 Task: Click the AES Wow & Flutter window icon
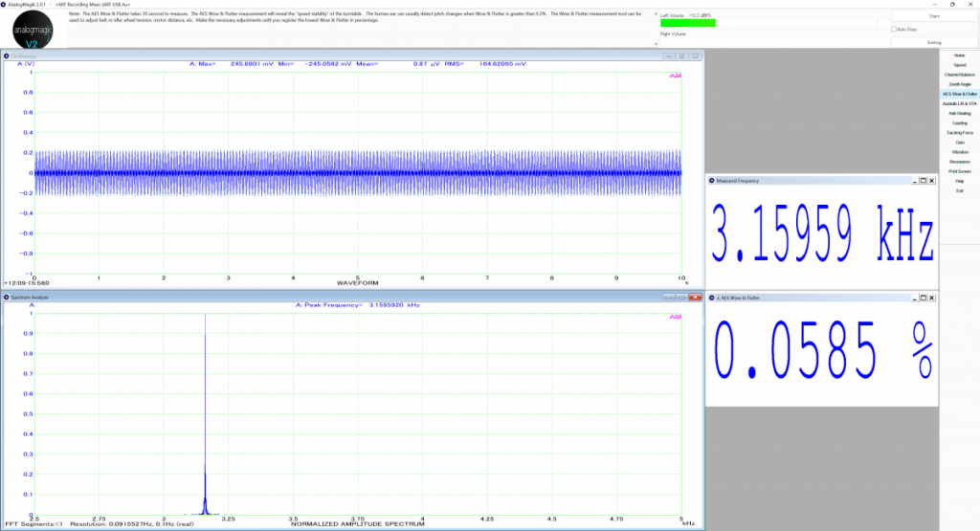tap(711, 299)
